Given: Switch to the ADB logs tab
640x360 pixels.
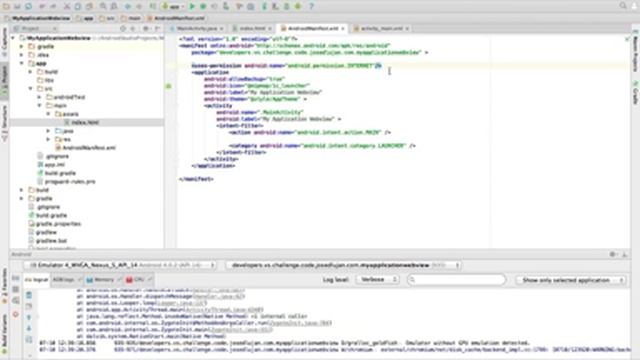Looking at the screenshot, I should click(66, 280).
